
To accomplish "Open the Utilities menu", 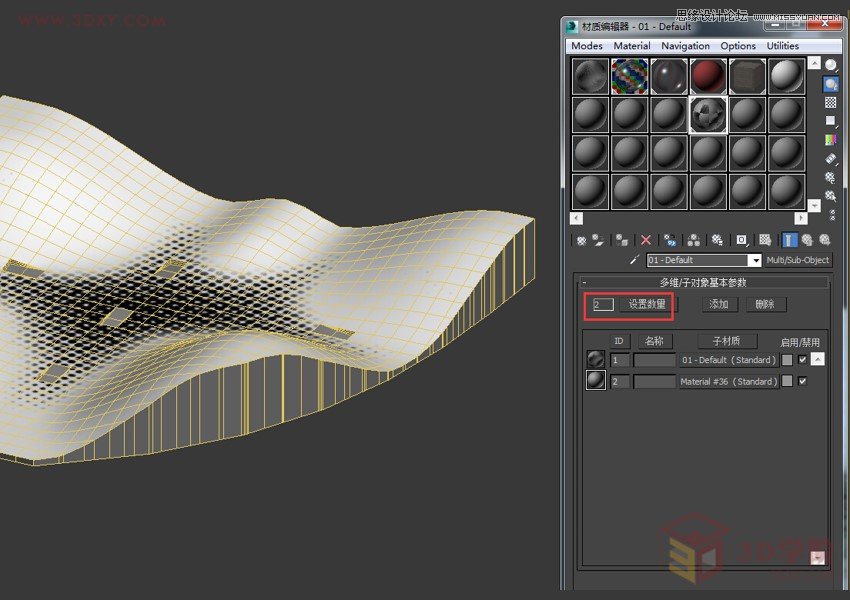I will [782, 46].
